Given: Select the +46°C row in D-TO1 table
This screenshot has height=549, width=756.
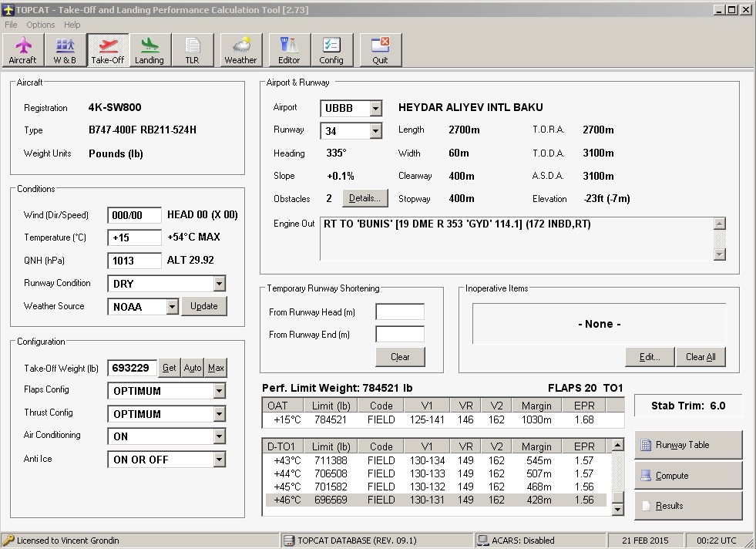Looking at the screenshot, I should tap(436, 500).
